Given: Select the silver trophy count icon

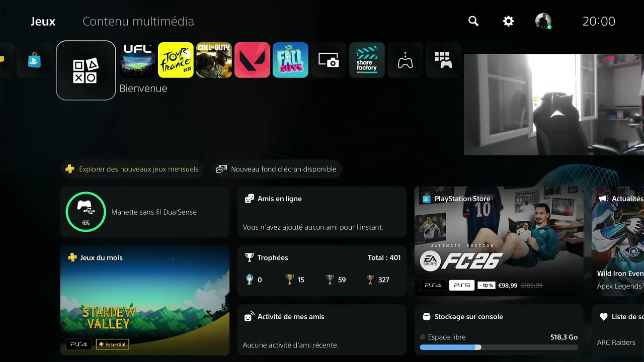Looking at the screenshot, I should point(330,280).
